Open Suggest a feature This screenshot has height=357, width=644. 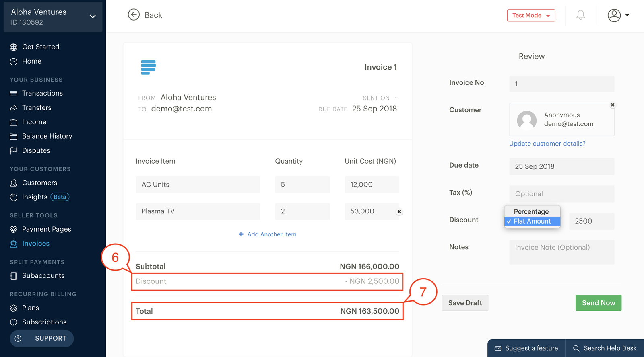[x=526, y=348]
